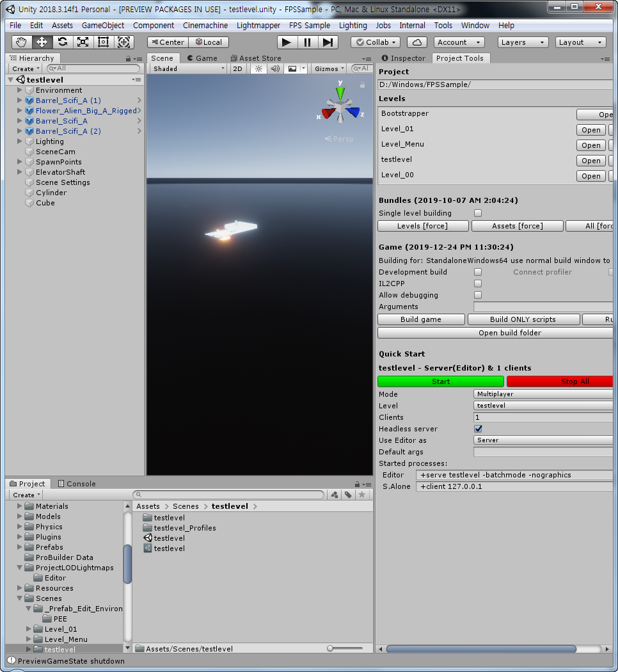The width and height of the screenshot is (618, 672).
Task: Click the Arguments input field
Action: [x=543, y=307]
